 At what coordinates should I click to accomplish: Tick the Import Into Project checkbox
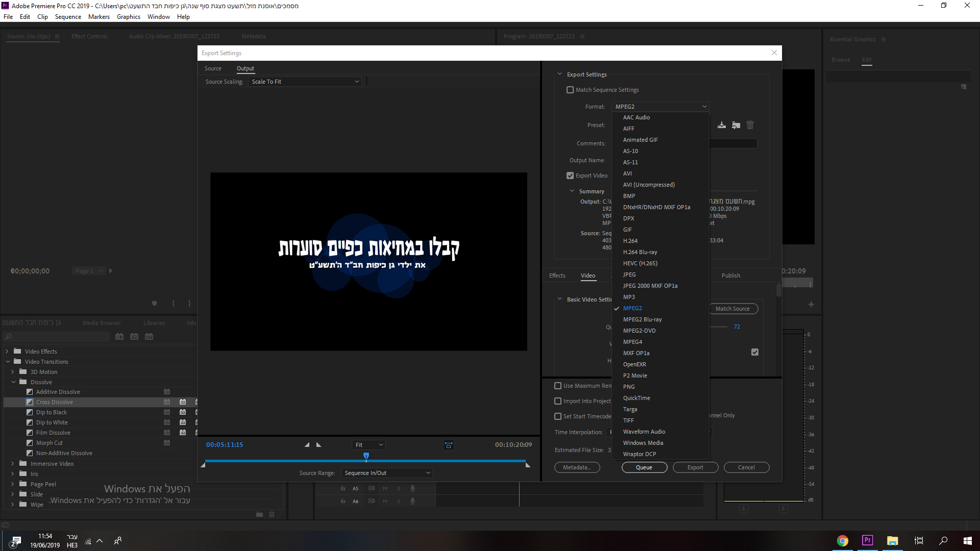[x=558, y=401]
